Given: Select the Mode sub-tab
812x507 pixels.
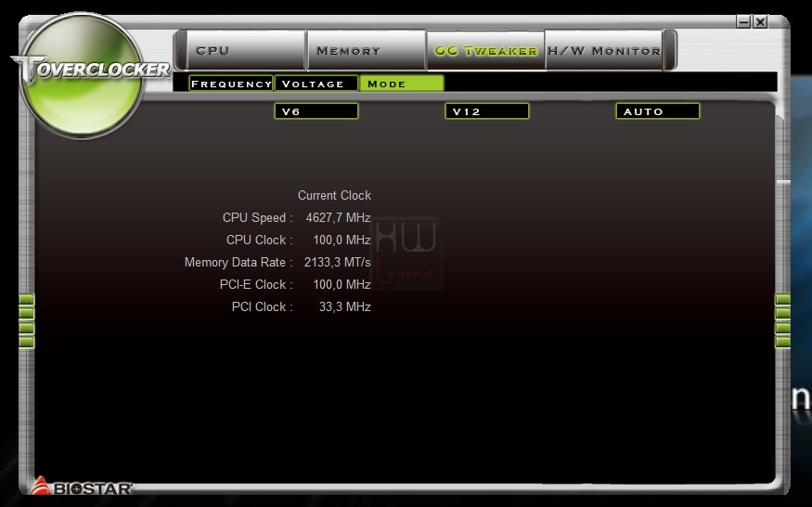Looking at the screenshot, I should [401, 84].
